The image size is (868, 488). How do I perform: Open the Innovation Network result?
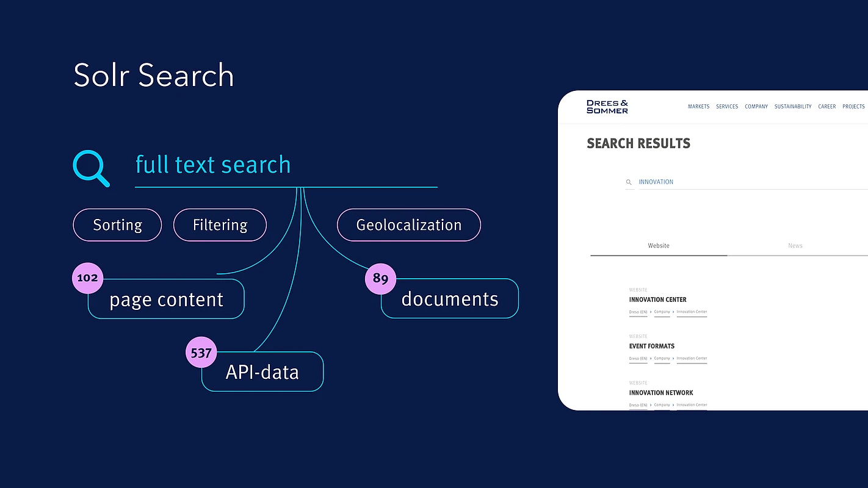[x=661, y=392]
